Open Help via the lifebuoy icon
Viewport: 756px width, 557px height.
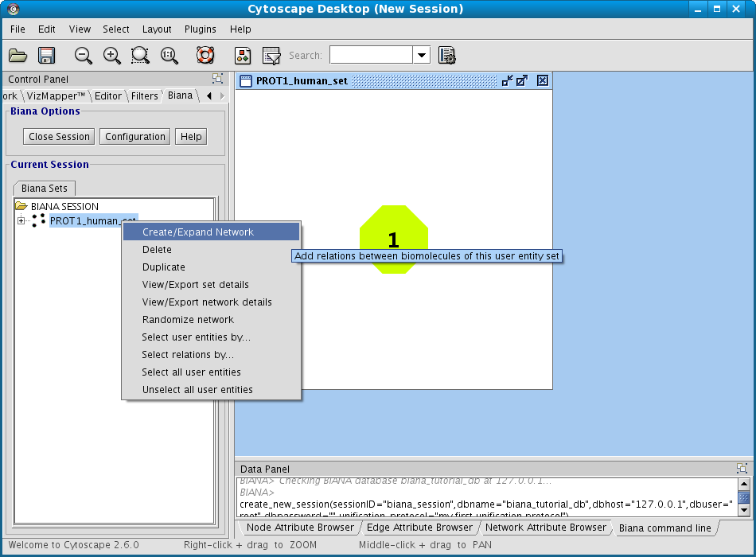[205, 56]
